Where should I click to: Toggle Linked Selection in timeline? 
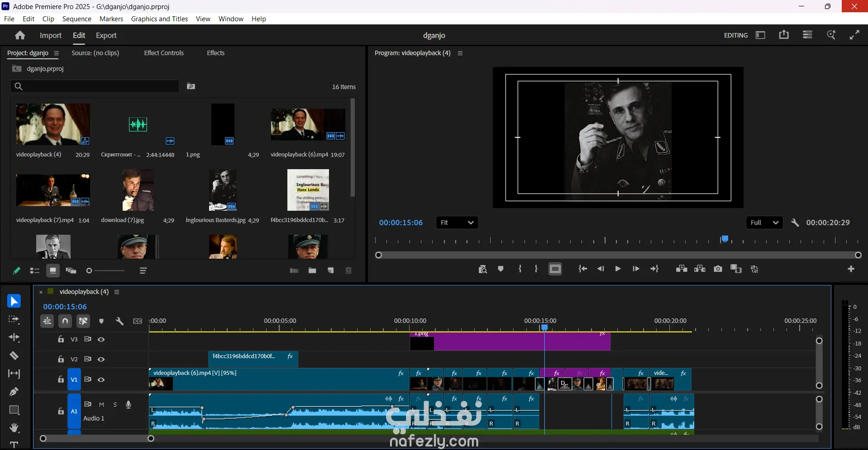pos(83,321)
